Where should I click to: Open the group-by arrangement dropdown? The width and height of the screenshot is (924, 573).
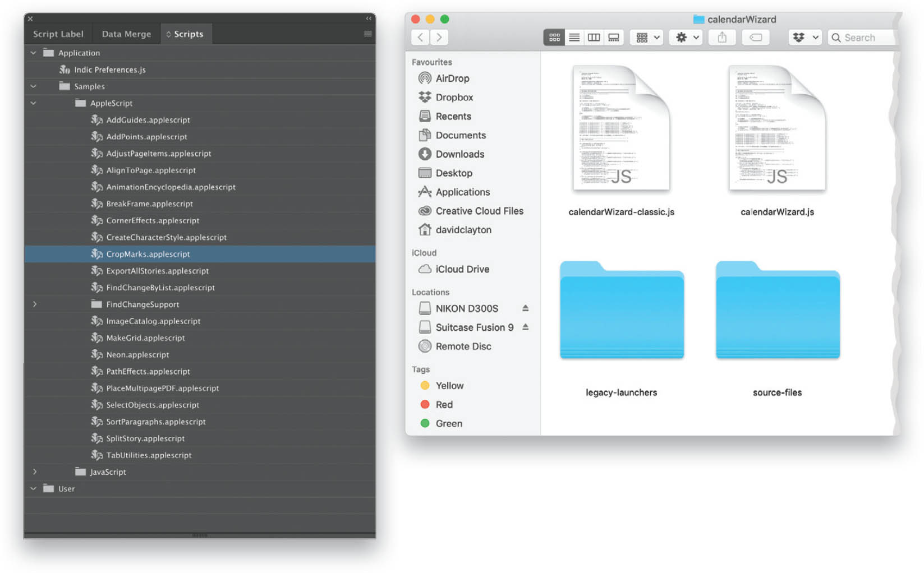[647, 38]
